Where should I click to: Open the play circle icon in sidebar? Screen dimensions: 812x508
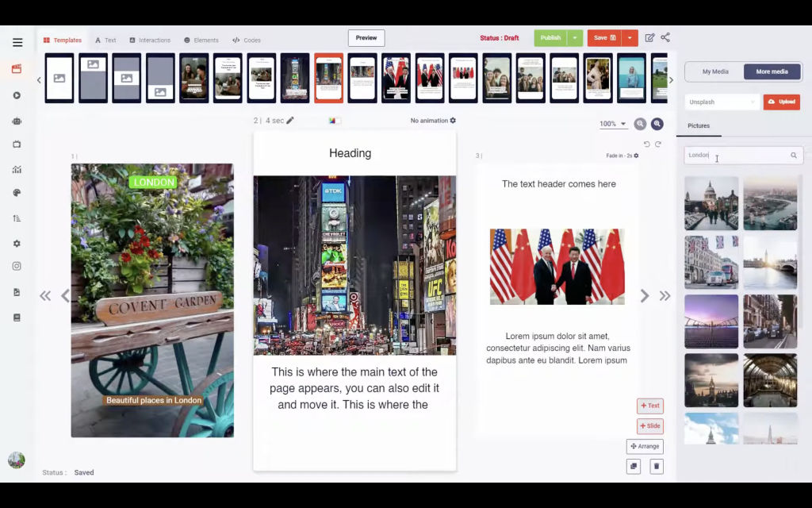click(17, 95)
